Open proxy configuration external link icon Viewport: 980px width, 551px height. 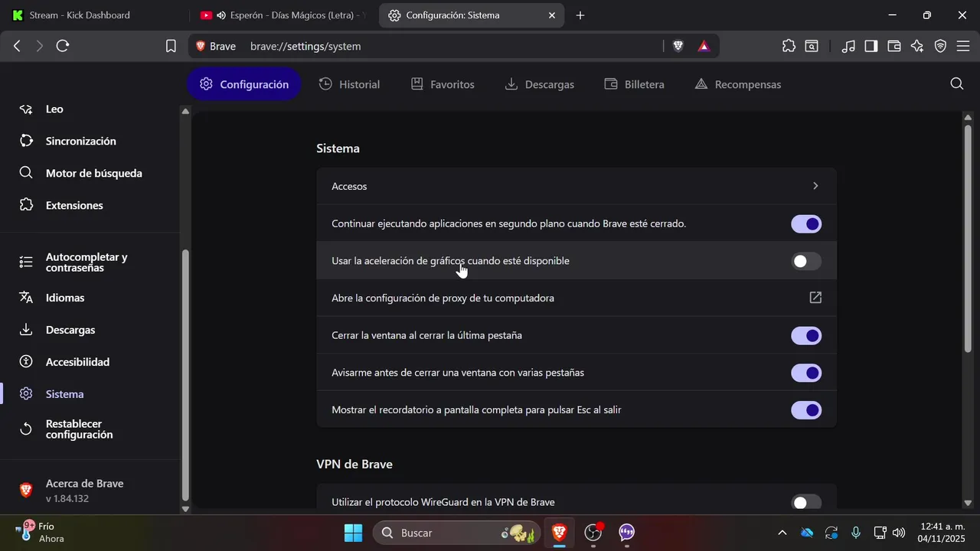coord(815,298)
